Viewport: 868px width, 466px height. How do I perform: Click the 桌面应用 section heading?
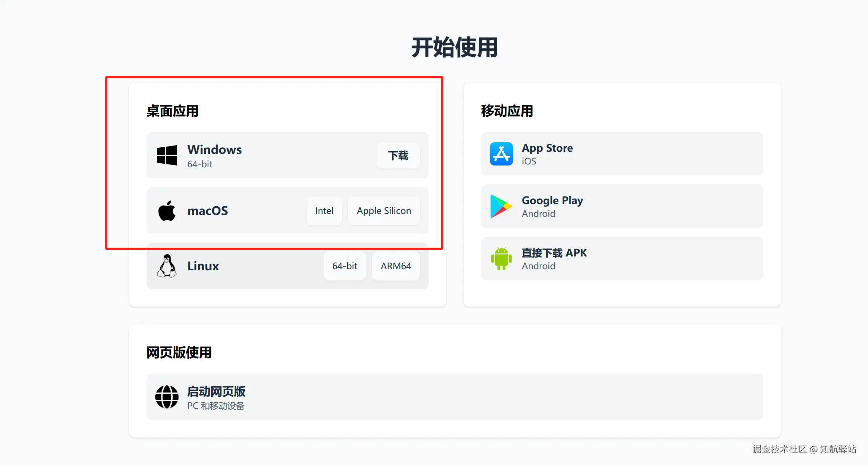tap(172, 111)
